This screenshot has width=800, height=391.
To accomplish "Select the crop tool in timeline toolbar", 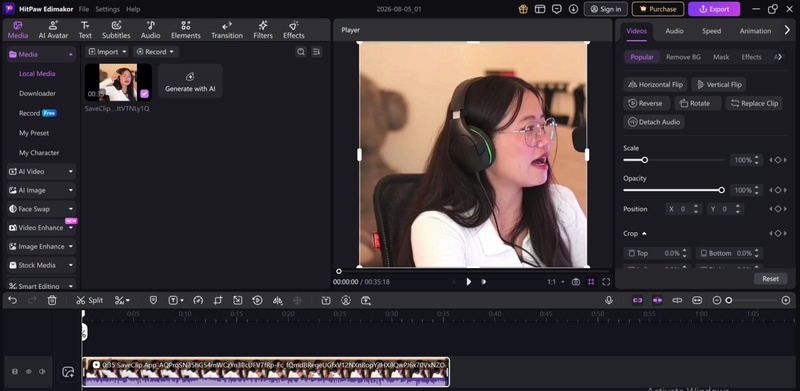I will tap(218, 300).
